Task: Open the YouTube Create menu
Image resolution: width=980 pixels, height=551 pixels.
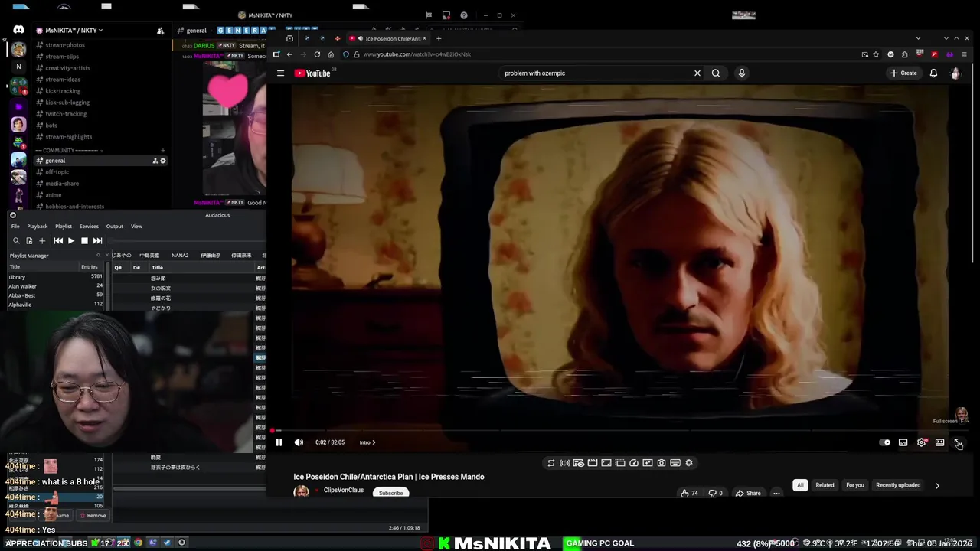Action: click(x=903, y=73)
